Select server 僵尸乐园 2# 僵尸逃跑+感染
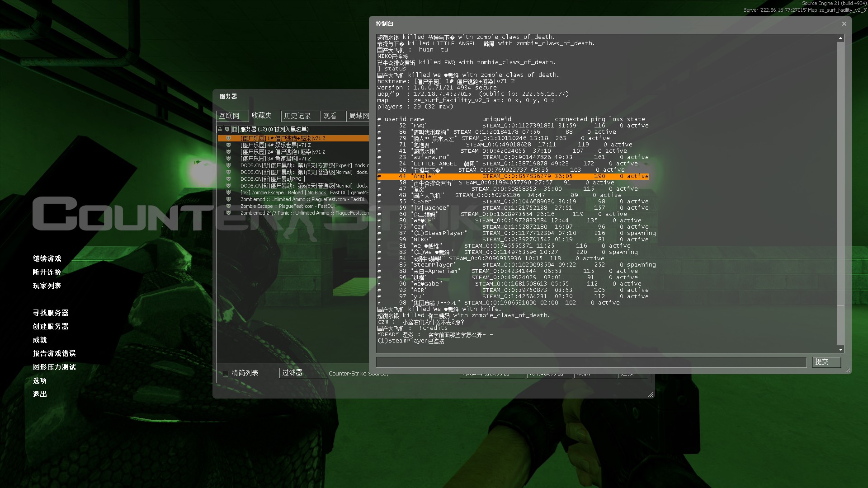The height and width of the screenshot is (488, 868). point(293,152)
